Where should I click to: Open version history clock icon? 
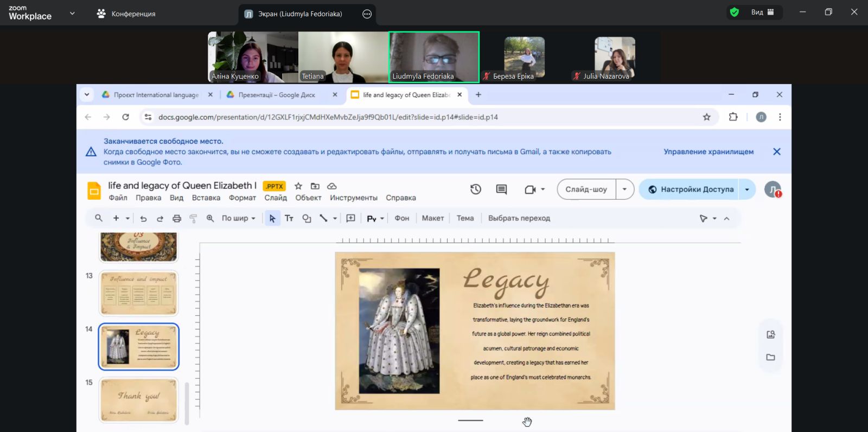point(476,189)
